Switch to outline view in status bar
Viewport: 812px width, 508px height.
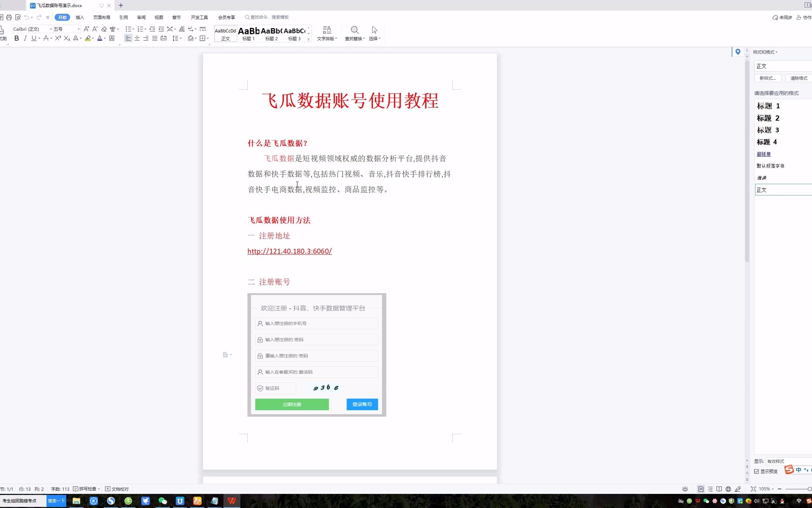pos(710,489)
